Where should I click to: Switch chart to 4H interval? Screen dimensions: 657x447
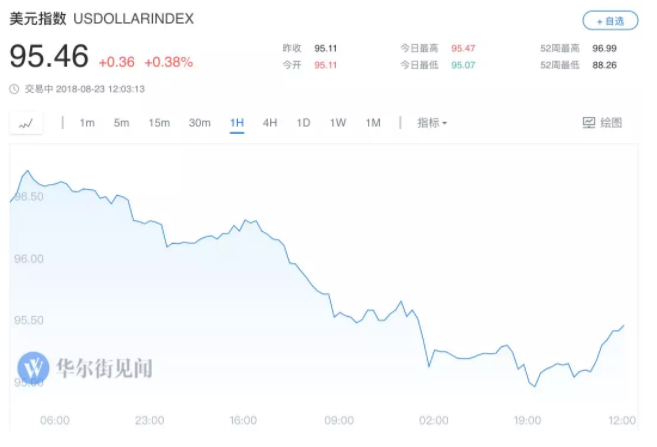pyautogui.click(x=270, y=123)
